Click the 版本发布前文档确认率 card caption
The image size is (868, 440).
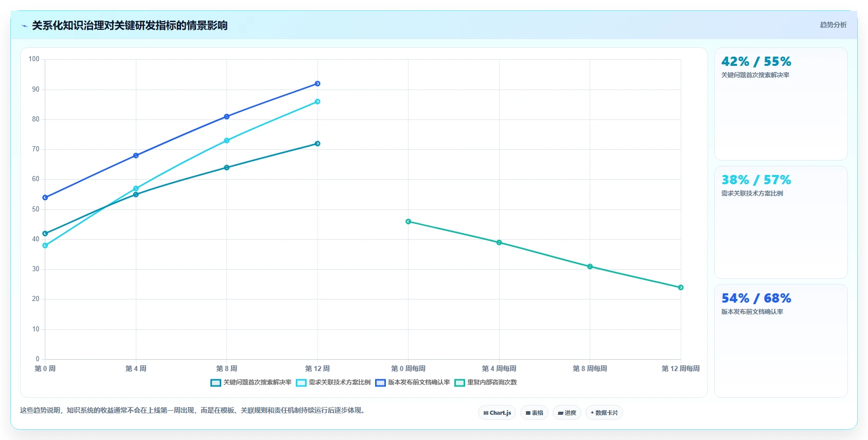[x=752, y=312]
